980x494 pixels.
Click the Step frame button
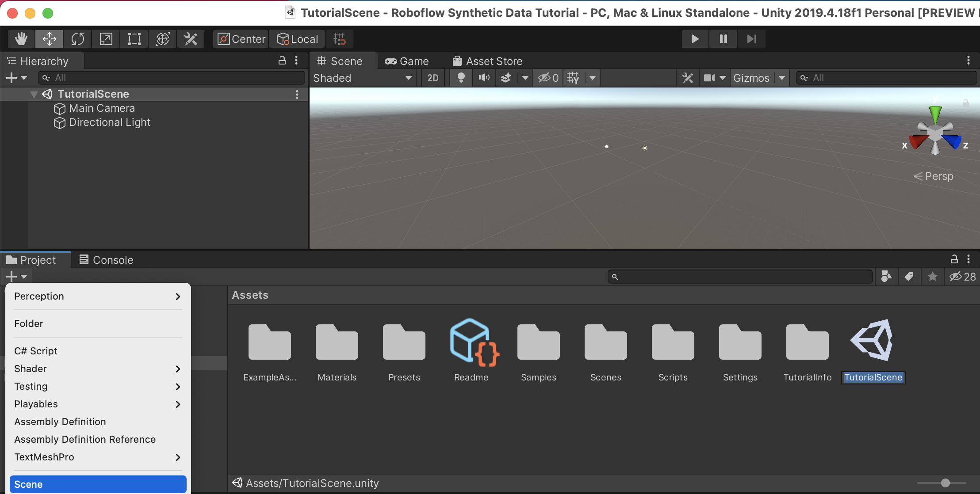pyautogui.click(x=751, y=39)
